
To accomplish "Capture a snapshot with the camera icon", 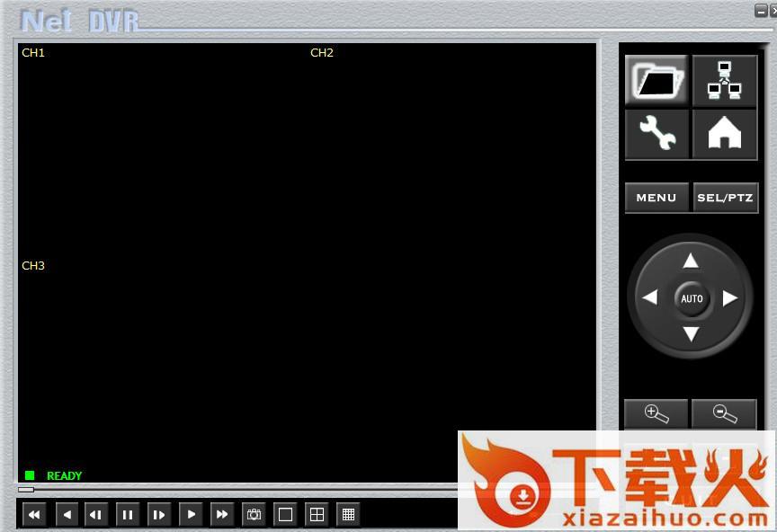I will click(x=254, y=515).
